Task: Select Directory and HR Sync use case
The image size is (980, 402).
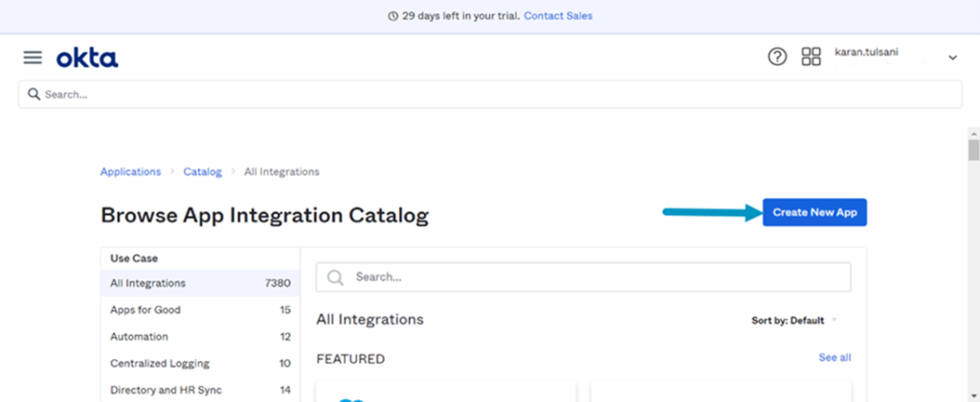Action: (x=200, y=391)
